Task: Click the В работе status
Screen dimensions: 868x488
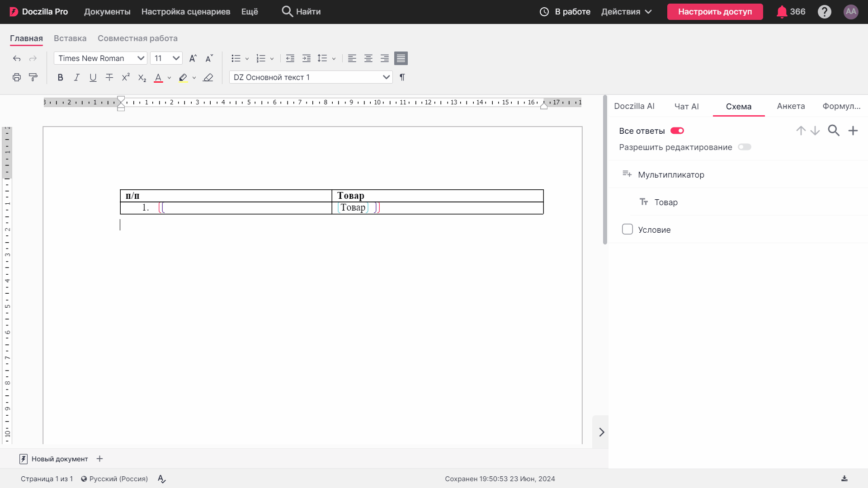Action: (565, 12)
